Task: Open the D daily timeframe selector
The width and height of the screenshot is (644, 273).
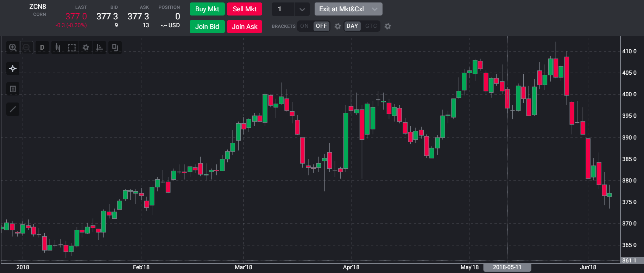Action: pyautogui.click(x=42, y=47)
